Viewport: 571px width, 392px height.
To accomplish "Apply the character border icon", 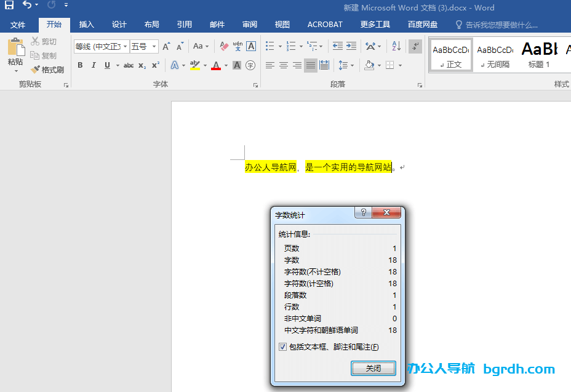I will pos(251,46).
